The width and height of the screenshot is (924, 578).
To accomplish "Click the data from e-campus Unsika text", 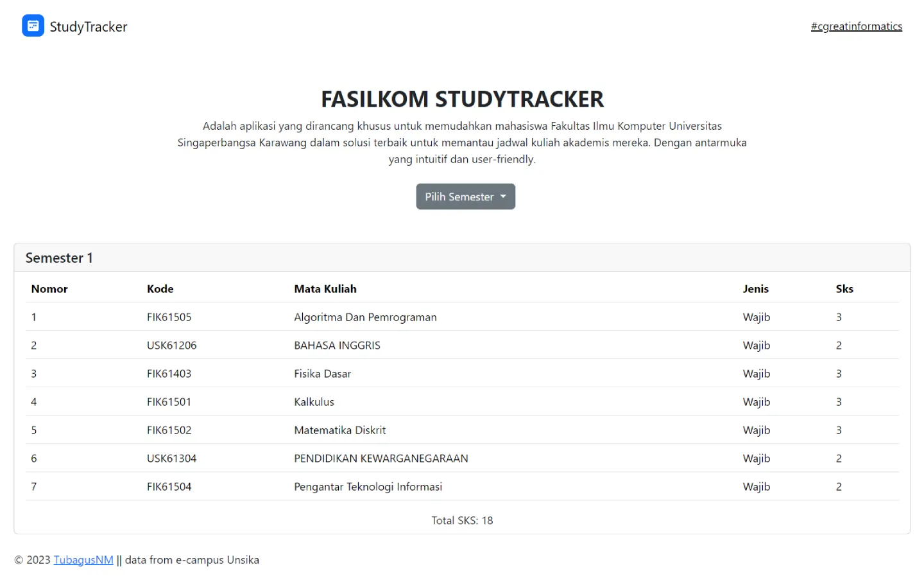I will 192,560.
